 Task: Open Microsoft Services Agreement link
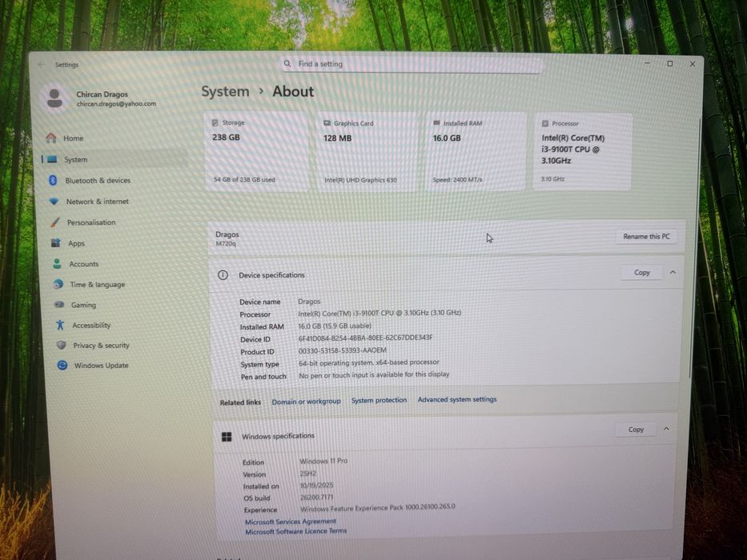point(291,522)
